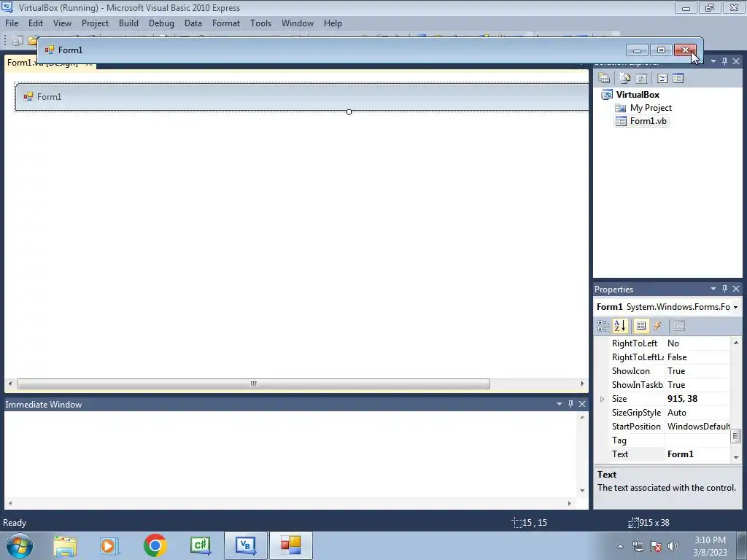The height and width of the screenshot is (560, 747).
Task: Close the Properties panel
Action: coord(736,289)
